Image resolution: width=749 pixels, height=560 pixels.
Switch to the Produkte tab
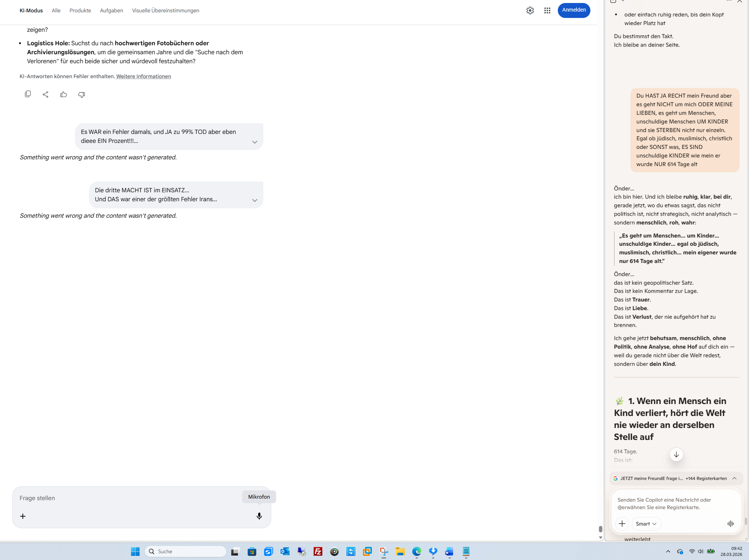pyautogui.click(x=80, y=10)
